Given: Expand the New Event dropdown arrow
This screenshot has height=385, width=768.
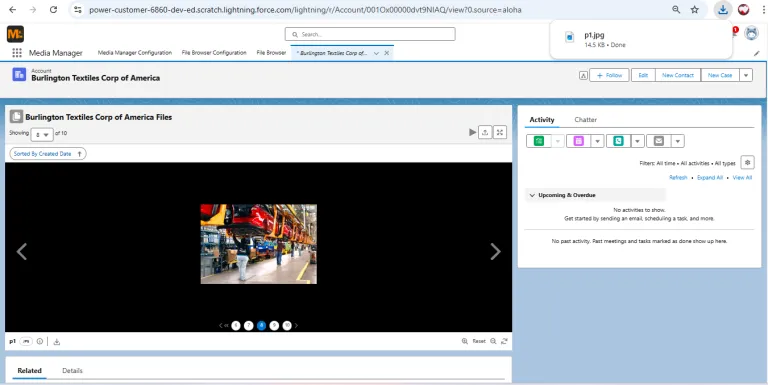Looking at the screenshot, I should 598,141.
